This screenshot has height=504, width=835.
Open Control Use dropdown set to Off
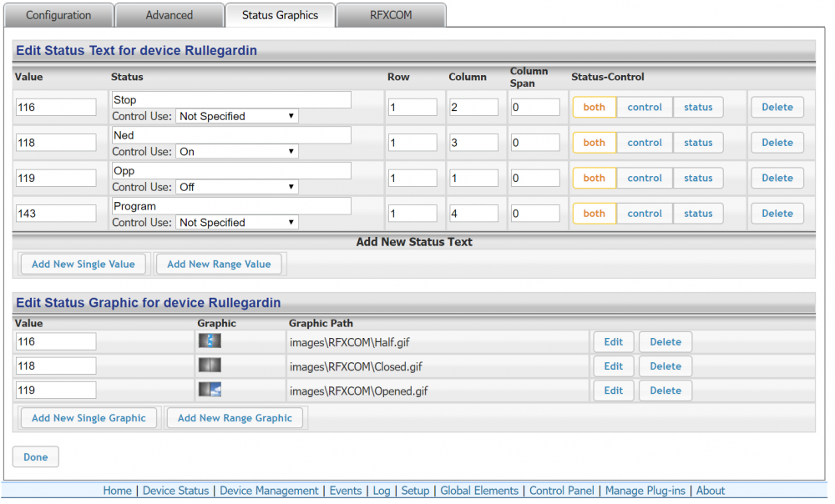point(237,187)
